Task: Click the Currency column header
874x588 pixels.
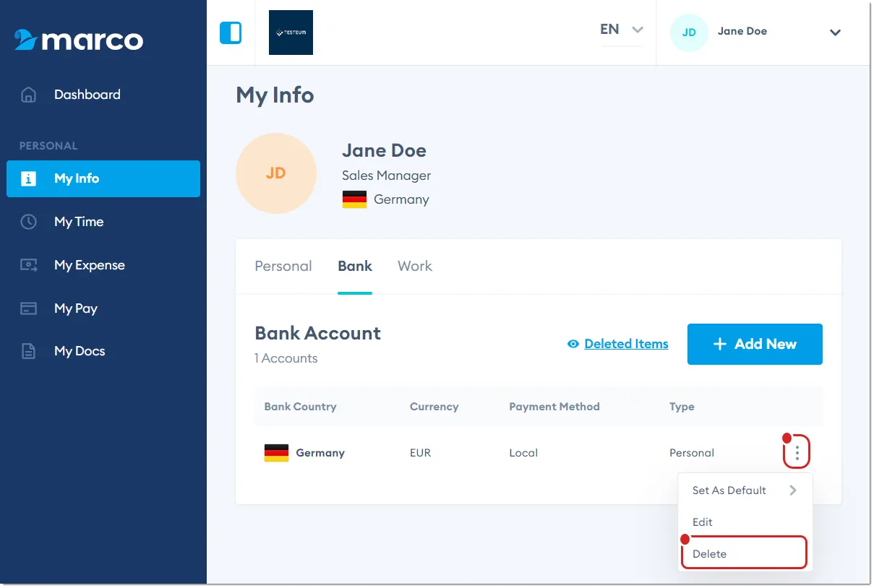Action: 434,407
